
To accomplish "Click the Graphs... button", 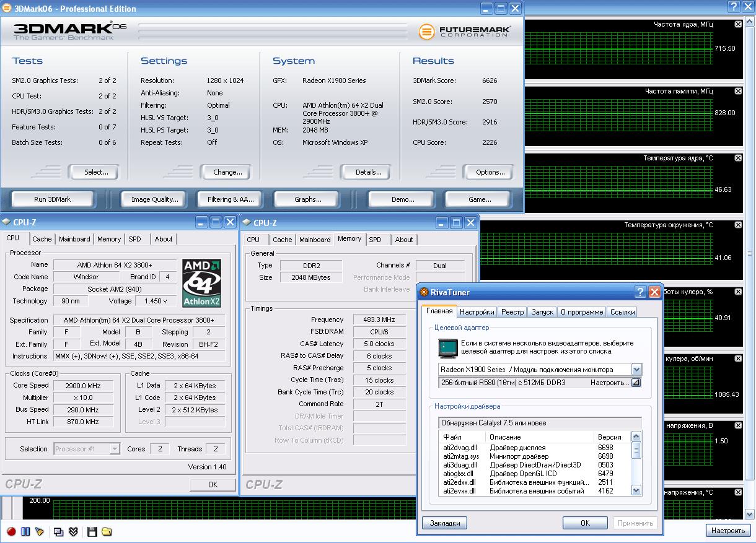I will (x=308, y=199).
